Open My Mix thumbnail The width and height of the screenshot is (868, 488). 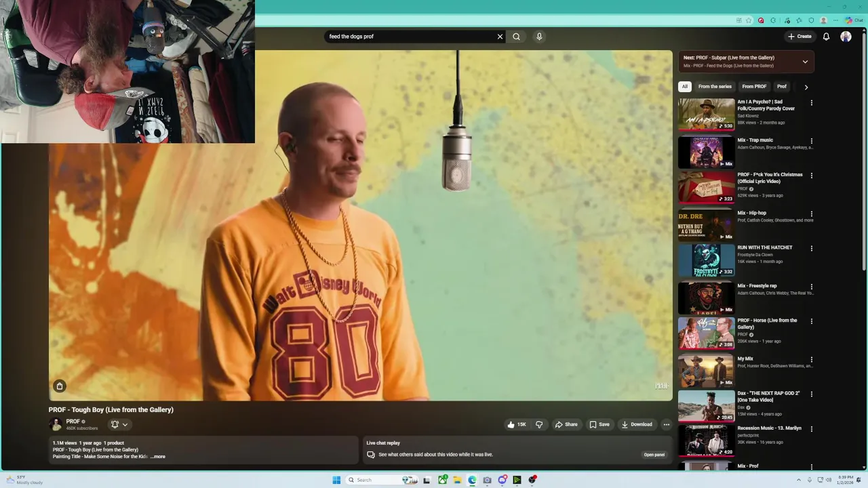(x=706, y=371)
